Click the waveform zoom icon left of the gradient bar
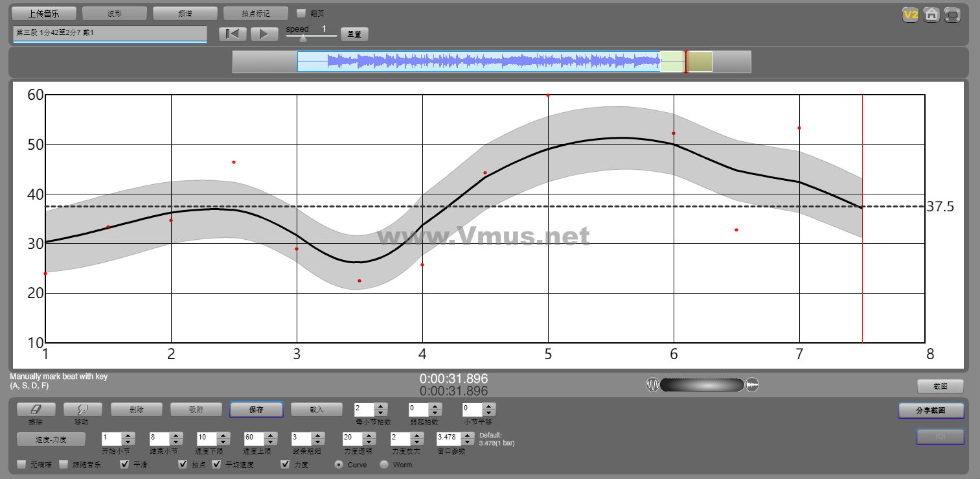Viewport: 980px width, 479px height. [x=652, y=385]
